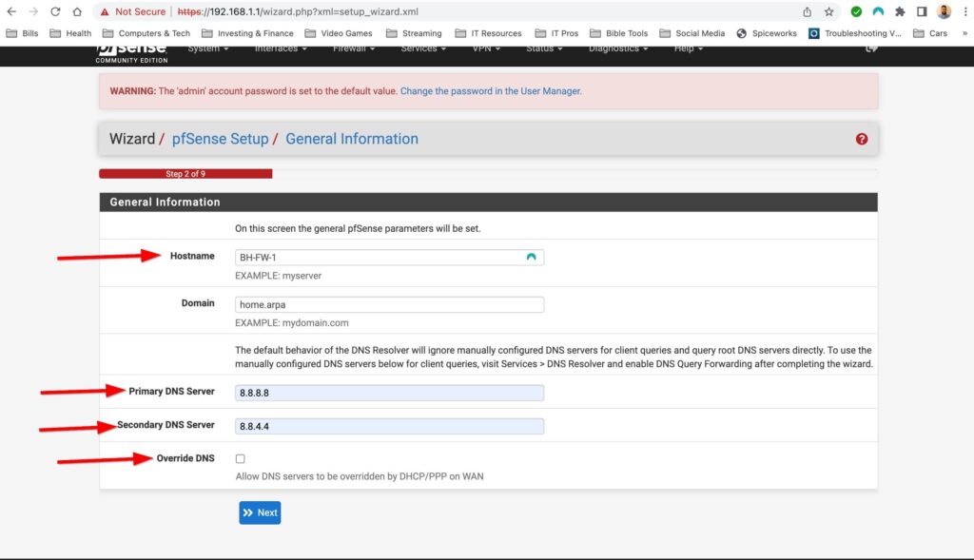
Task: Click the Share page icon
Action: coord(807,11)
